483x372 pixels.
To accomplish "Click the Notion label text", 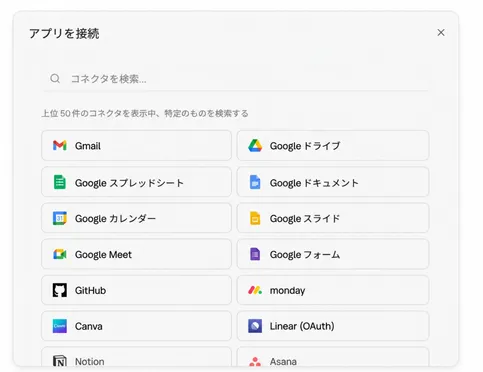I will (90, 361).
